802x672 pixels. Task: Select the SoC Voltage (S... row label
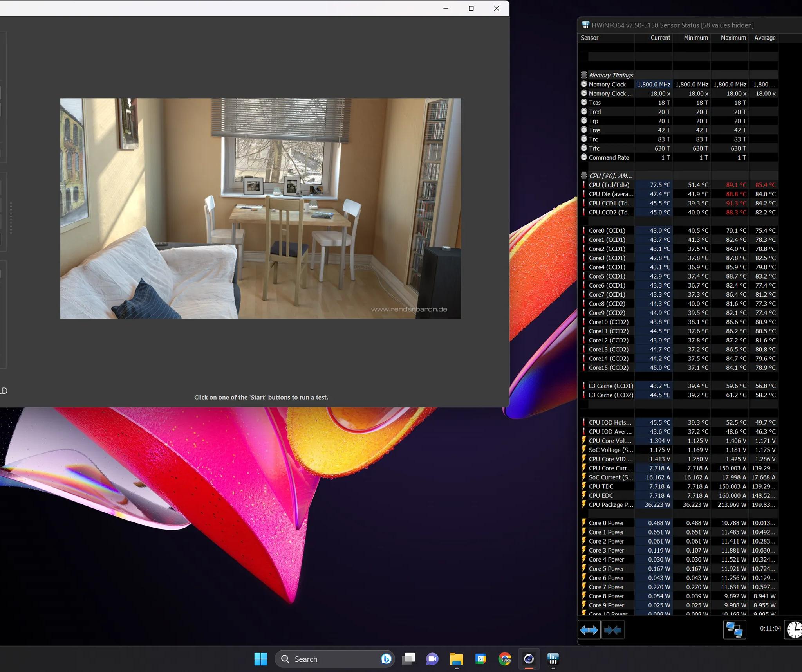click(x=611, y=450)
